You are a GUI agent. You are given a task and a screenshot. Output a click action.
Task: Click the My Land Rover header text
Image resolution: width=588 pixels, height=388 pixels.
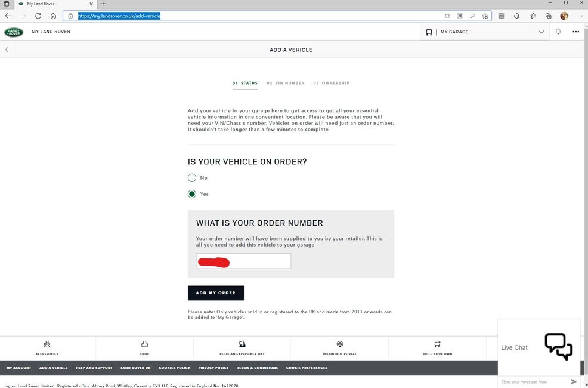point(51,32)
